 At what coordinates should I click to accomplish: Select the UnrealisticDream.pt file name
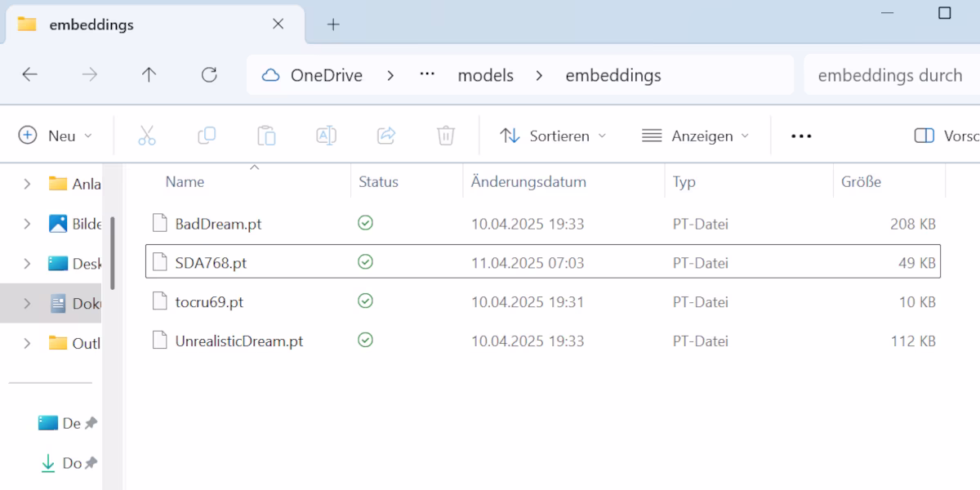click(x=239, y=341)
